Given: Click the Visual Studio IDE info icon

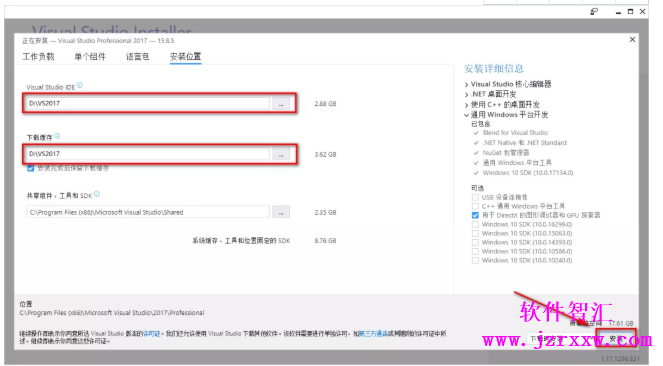Looking at the screenshot, I should (80, 85).
